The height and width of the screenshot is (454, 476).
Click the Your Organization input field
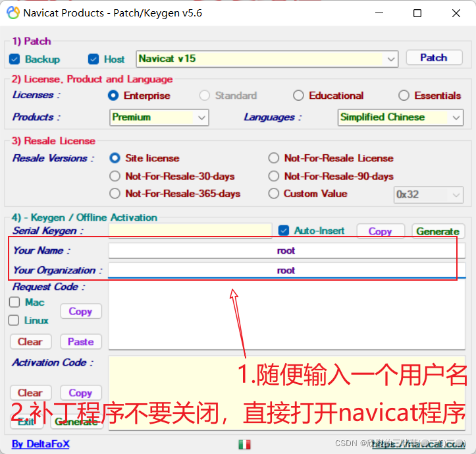tap(286, 270)
